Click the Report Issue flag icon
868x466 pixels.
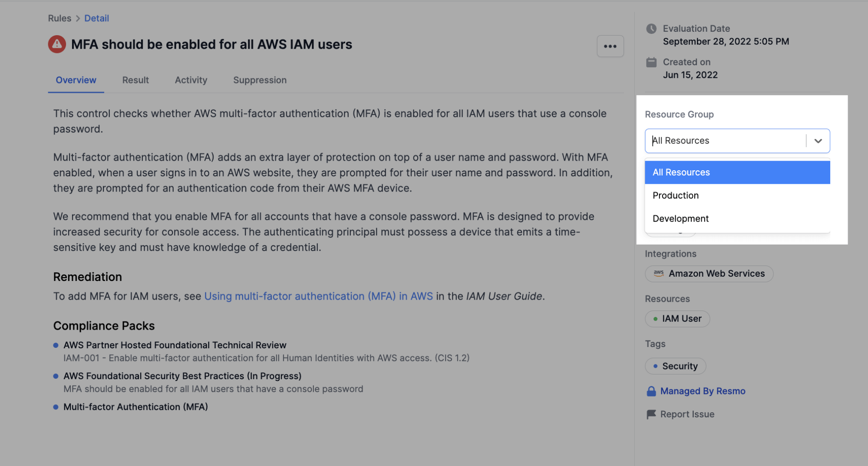click(x=651, y=414)
